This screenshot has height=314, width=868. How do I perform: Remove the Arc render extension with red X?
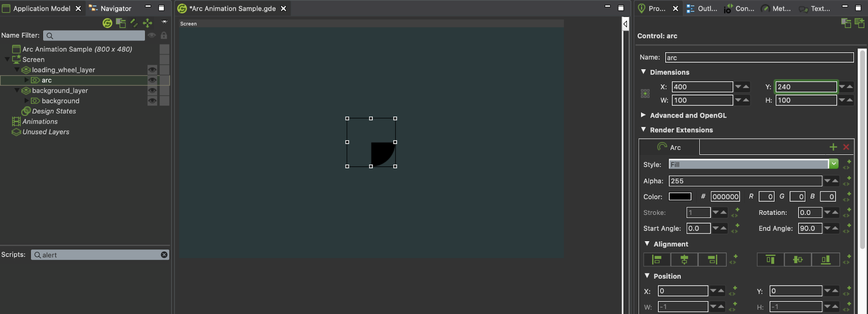pos(846,147)
